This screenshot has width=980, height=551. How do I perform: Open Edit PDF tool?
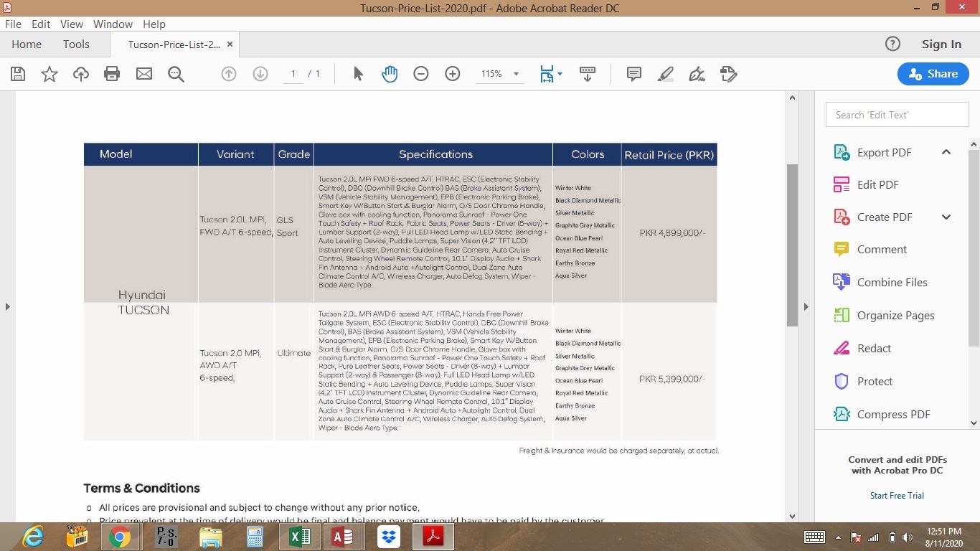(x=877, y=184)
